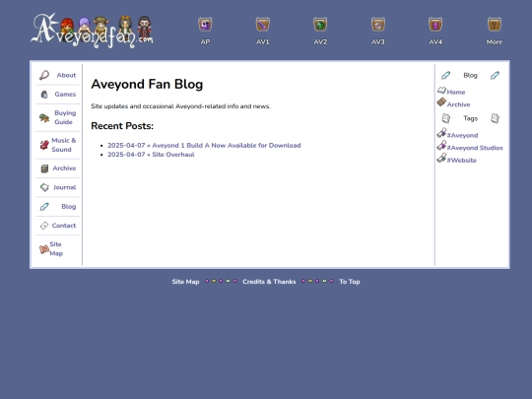532x399 pixels.
Task: Click the left sidebar Blog feather icon
Action: pos(44,207)
